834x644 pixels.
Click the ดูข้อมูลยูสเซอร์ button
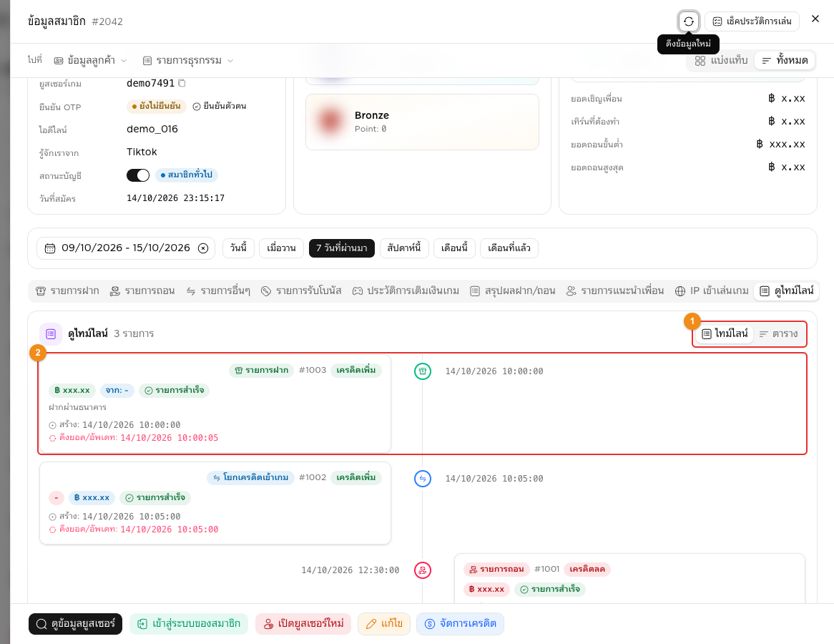tap(76, 624)
